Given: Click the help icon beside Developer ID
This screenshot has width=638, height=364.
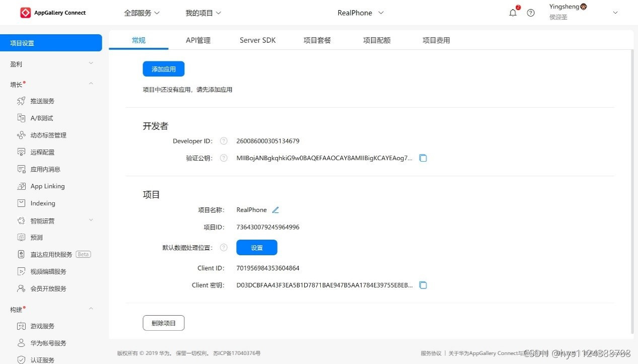Looking at the screenshot, I should click(x=224, y=141).
